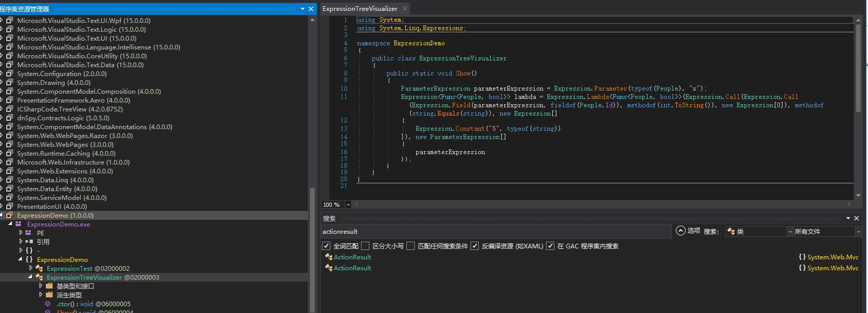Viewport: 868px width, 313px height.
Task: Expand the ExpressionTest class node
Action: 31,268
